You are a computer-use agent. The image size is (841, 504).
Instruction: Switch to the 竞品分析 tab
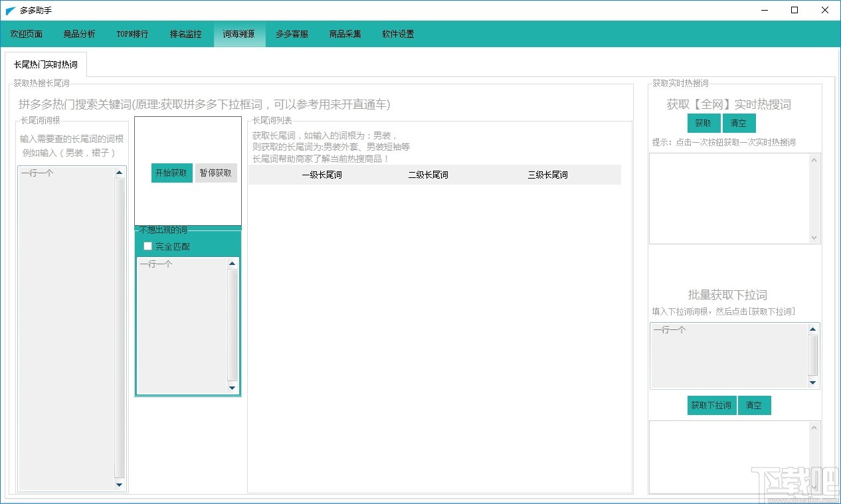point(80,34)
